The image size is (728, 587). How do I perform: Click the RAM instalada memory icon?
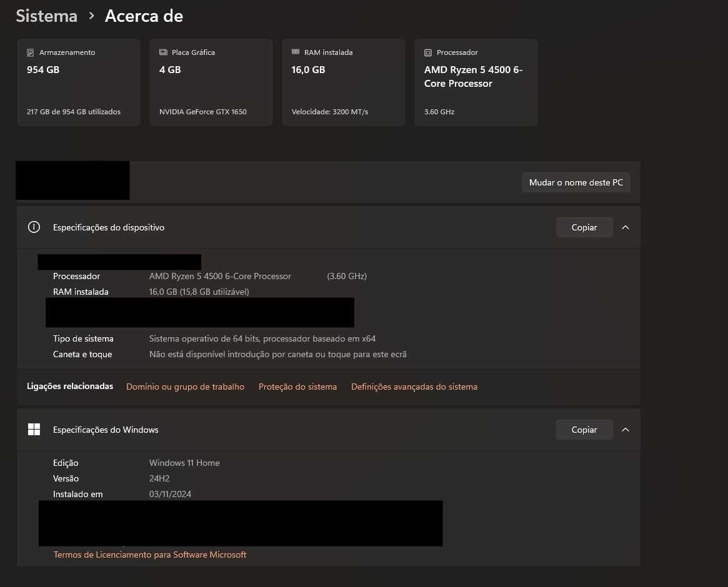coord(296,52)
